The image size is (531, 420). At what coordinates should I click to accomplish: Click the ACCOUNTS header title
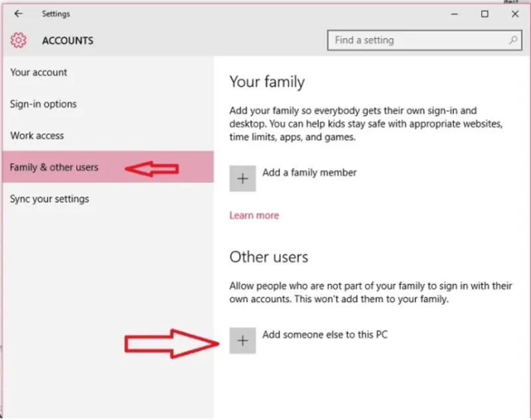[68, 40]
